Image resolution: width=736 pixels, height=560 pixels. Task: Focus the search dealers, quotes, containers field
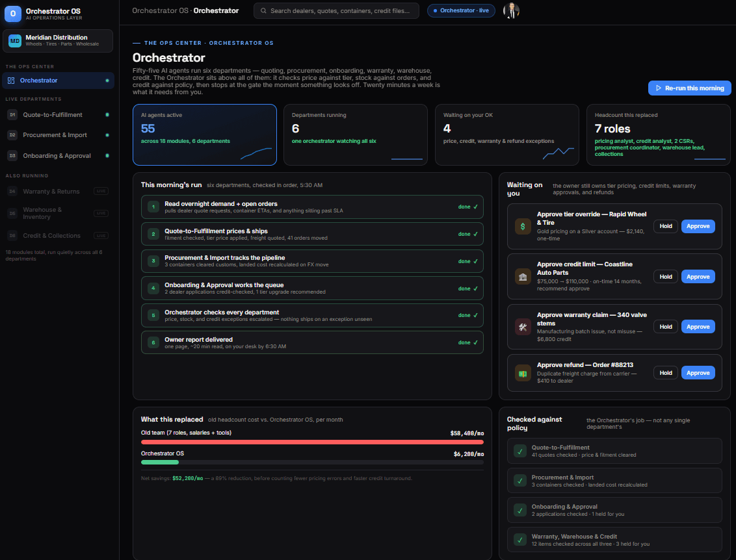[336, 11]
